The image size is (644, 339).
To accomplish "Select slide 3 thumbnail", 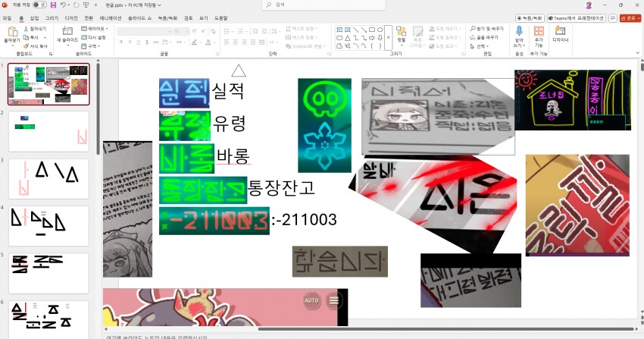I will point(48,179).
